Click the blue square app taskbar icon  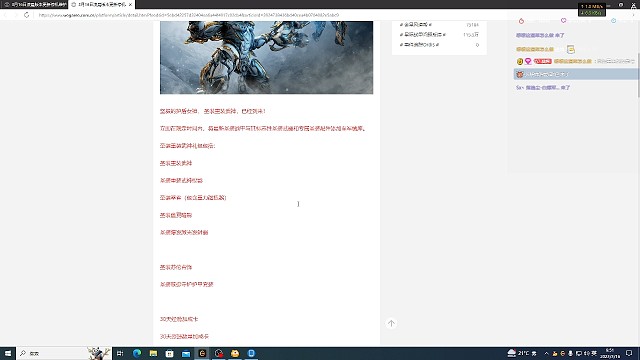coord(251,353)
